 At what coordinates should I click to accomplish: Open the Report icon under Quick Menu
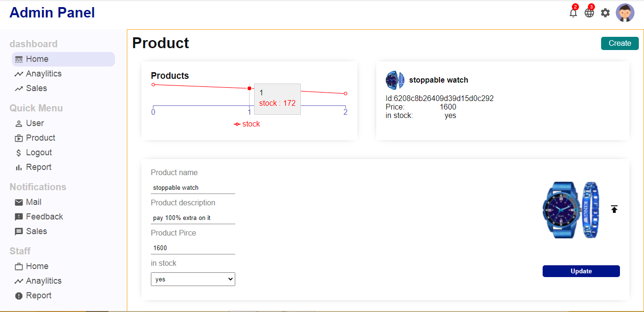click(18, 167)
